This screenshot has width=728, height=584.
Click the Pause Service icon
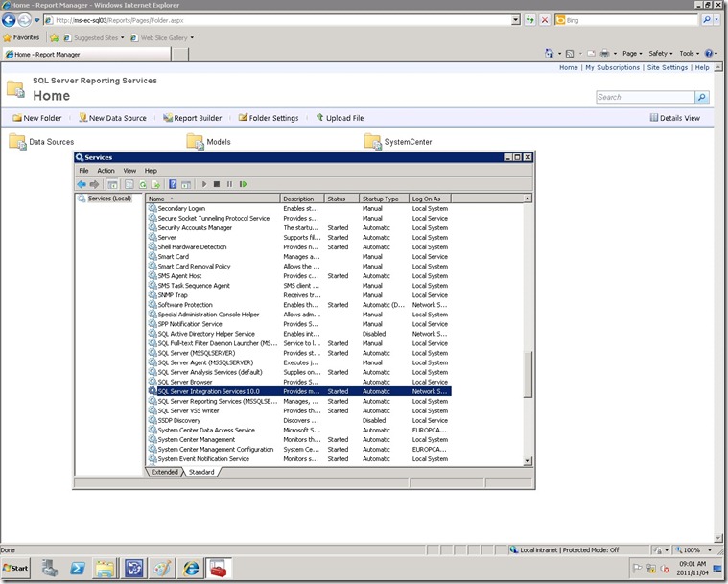click(x=229, y=184)
